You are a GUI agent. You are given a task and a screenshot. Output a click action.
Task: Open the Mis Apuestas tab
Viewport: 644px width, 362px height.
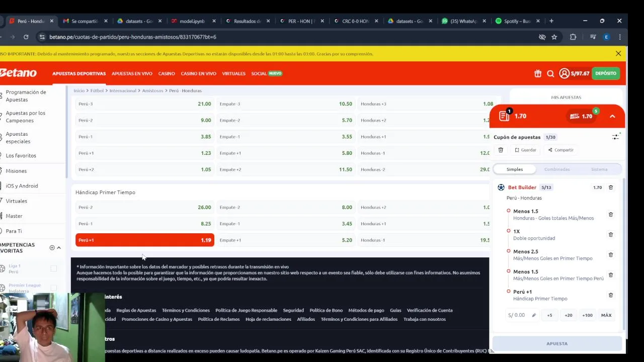coord(566,97)
